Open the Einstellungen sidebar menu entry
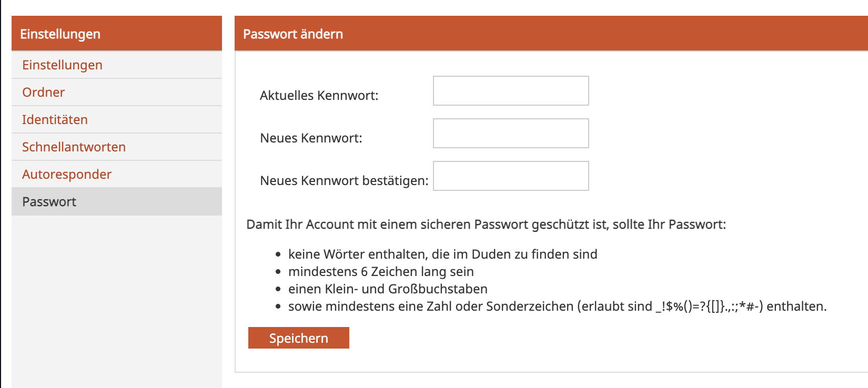The image size is (868, 388). pyautogui.click(x=62, y=65)
